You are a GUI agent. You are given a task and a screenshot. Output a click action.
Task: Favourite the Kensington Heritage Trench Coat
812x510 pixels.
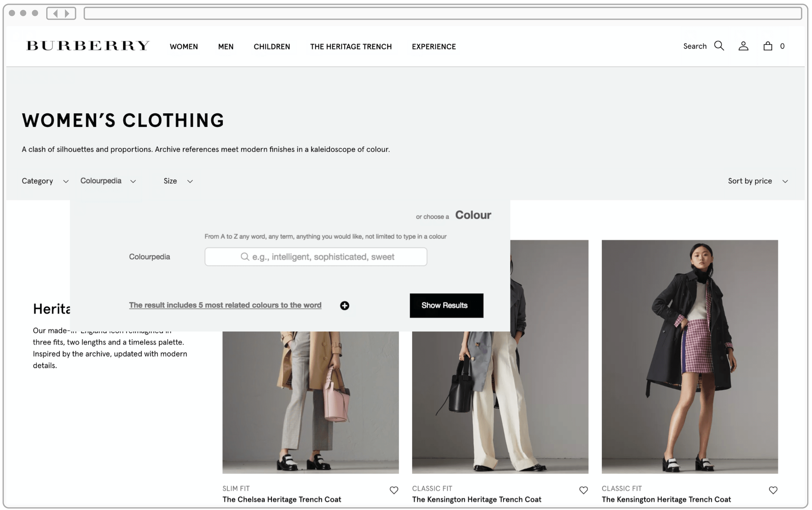583,490
